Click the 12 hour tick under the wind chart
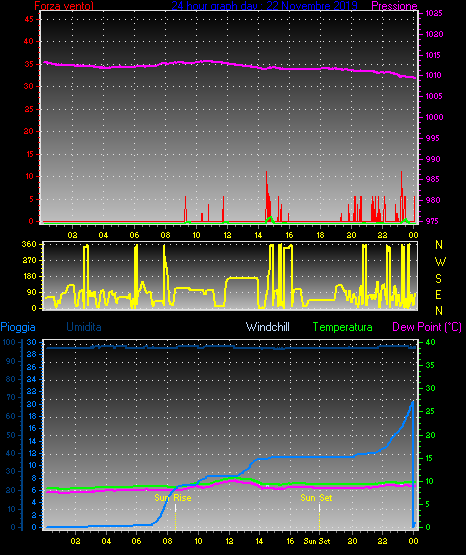Image resolution: width=466 pixels, height=555 pixels. 227,235
